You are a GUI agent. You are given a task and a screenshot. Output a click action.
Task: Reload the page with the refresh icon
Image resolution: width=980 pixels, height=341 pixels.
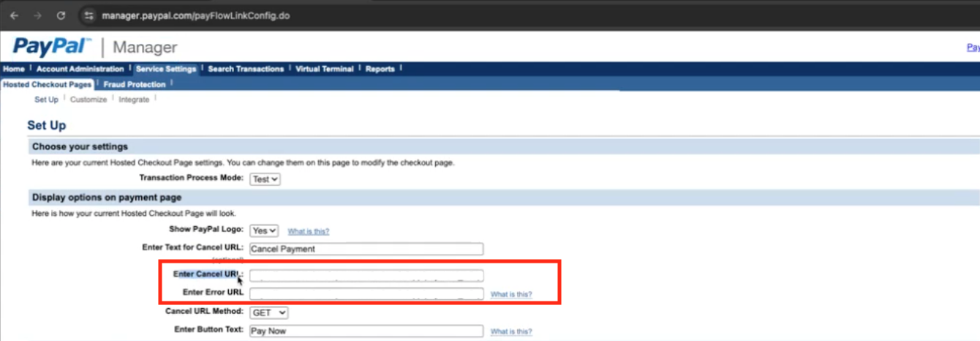(61, 15)
